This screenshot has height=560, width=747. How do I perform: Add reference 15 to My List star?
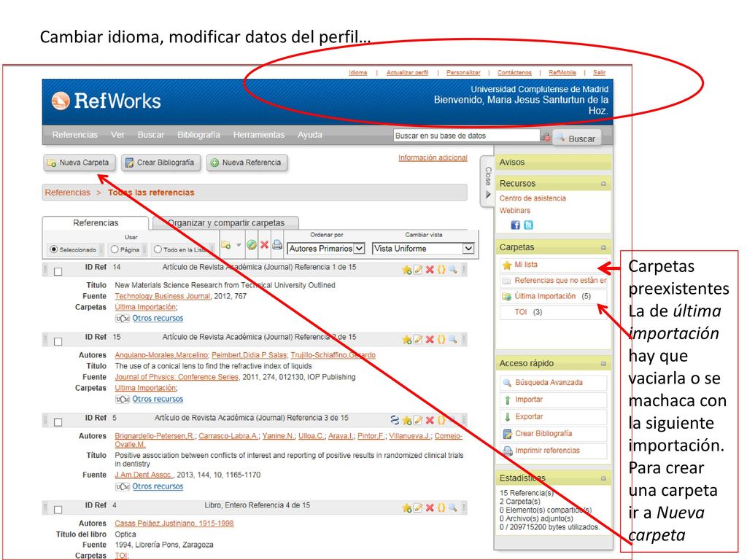(406, 340)
